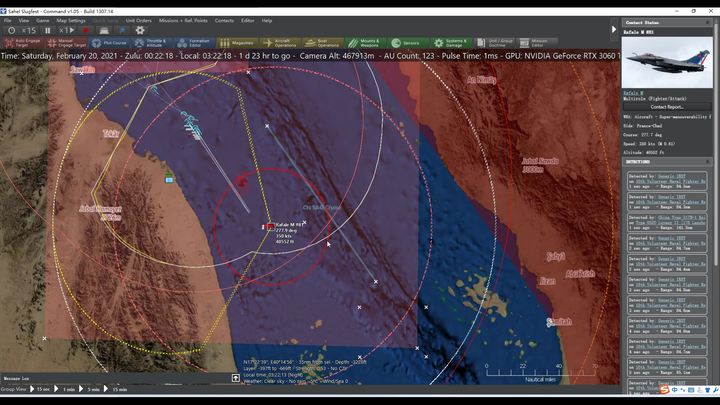Viewport: 720px width, 405px height.
Task: Open the View menu
Action: pos(24,21)
